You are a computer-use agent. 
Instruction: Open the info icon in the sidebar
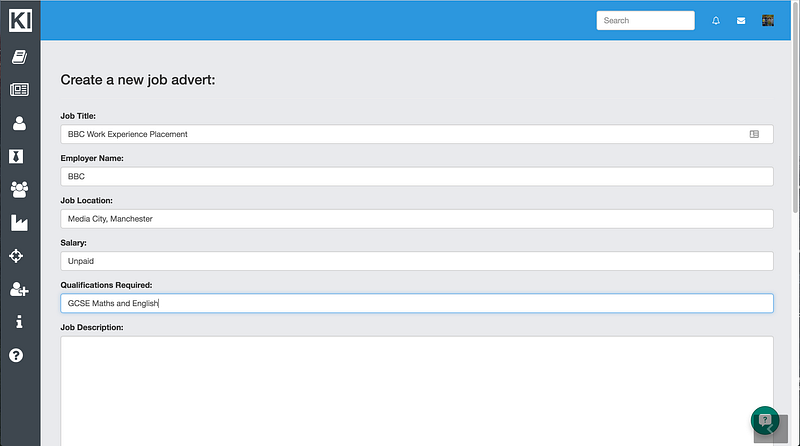tap(19, 322)
